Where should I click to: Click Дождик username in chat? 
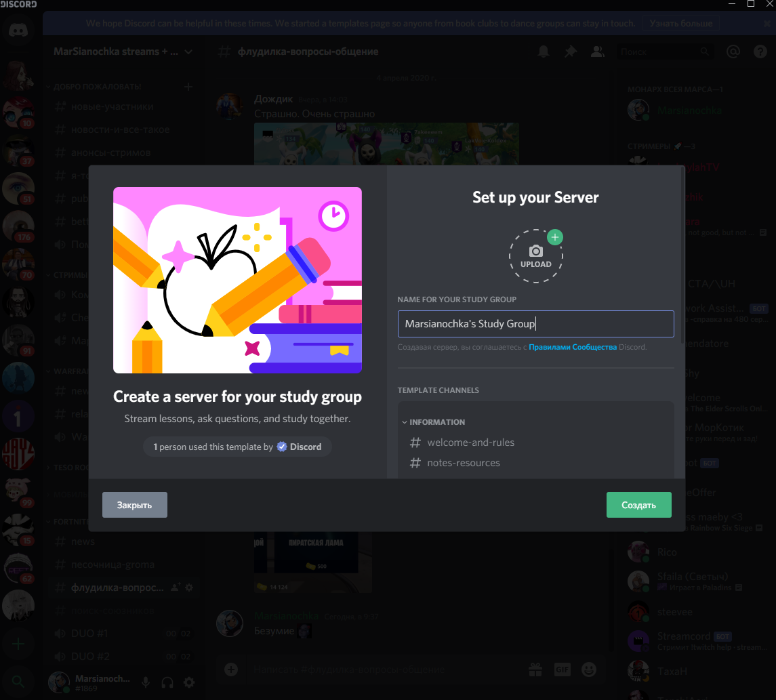(x=273, y=99)
